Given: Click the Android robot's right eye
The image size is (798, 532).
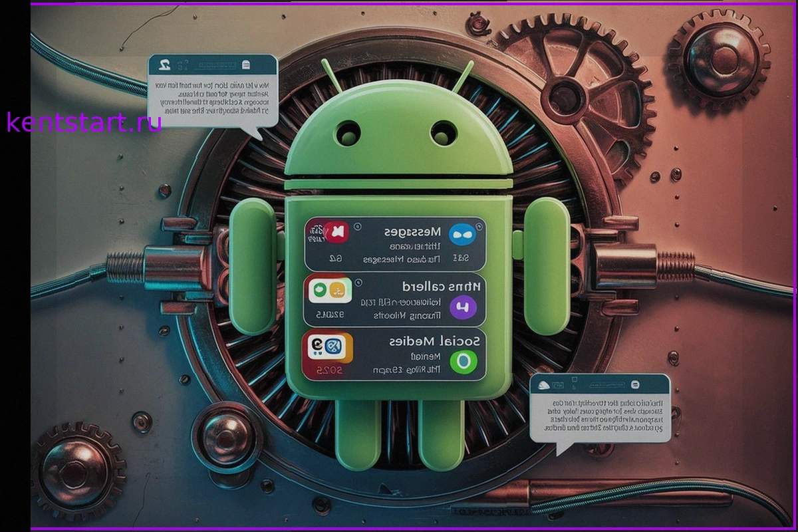Looking at the screenshot, I should (x=443, y=134).
